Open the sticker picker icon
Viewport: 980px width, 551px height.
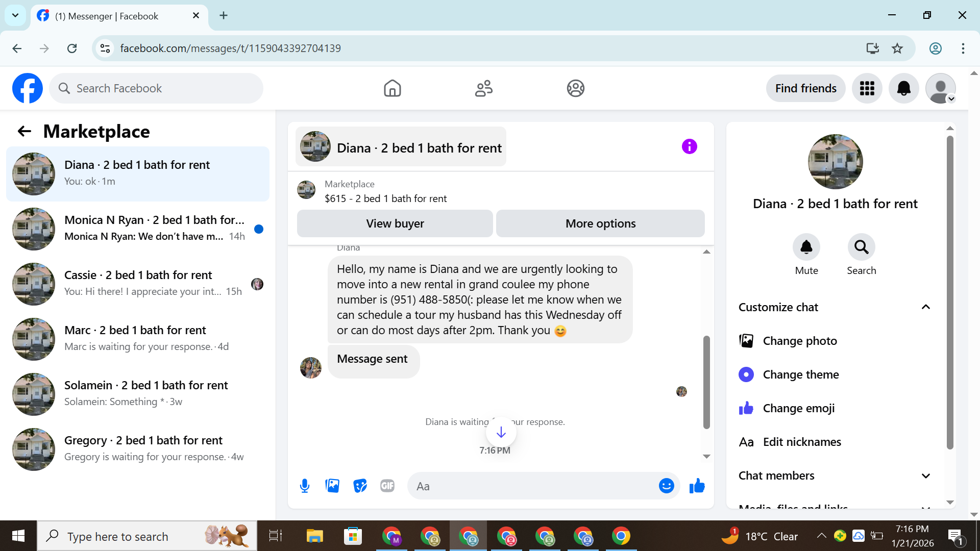click(360, 486)
